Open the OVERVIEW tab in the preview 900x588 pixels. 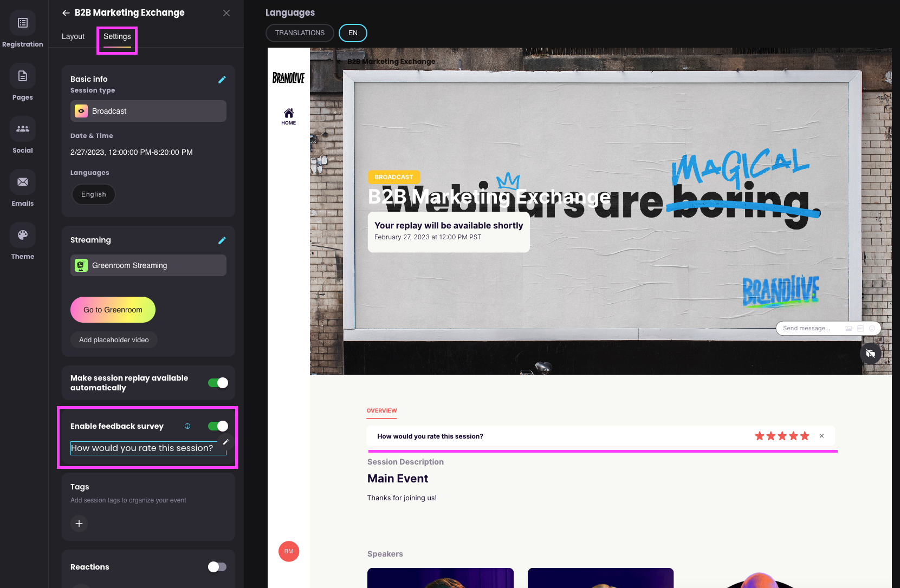(x=381, y=411)
